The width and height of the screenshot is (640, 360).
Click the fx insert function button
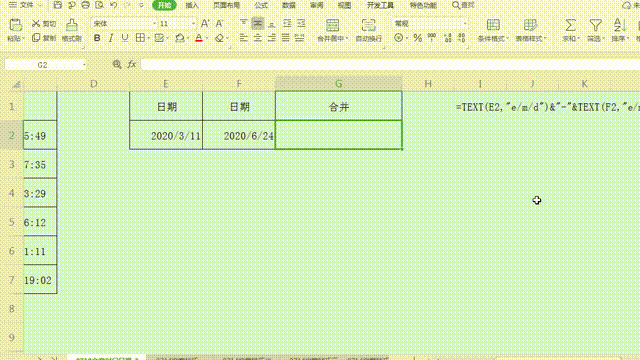132,64
